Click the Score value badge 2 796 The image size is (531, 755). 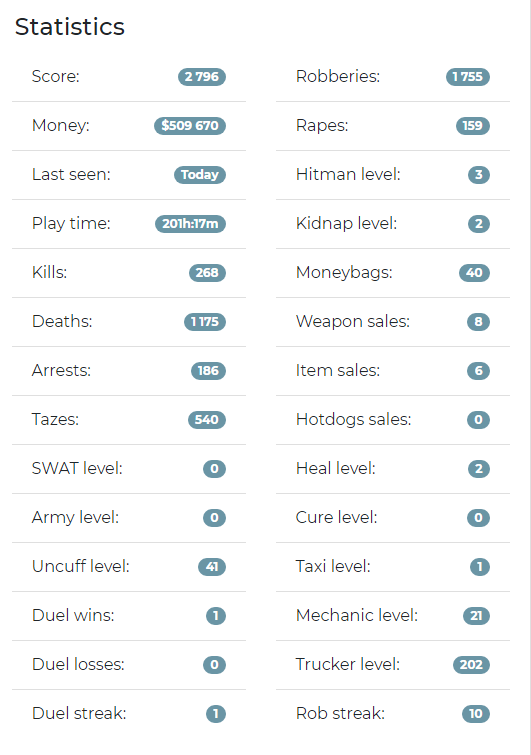pyautogui.click(x=202, y=77)
